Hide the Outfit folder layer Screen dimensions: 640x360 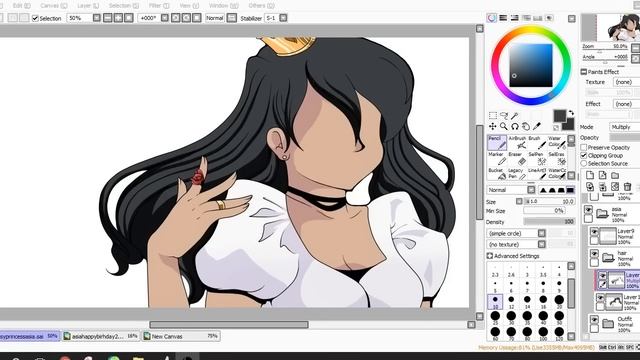click(x=594, y=320)
